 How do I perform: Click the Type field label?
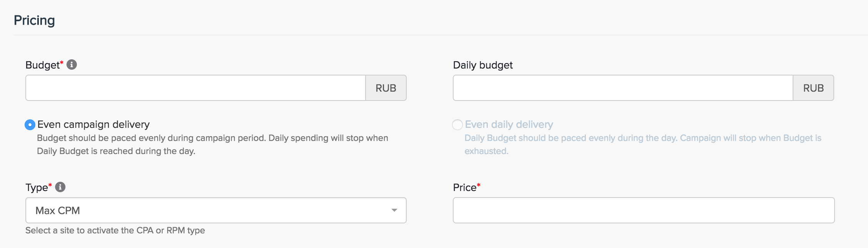pos(37,188)
